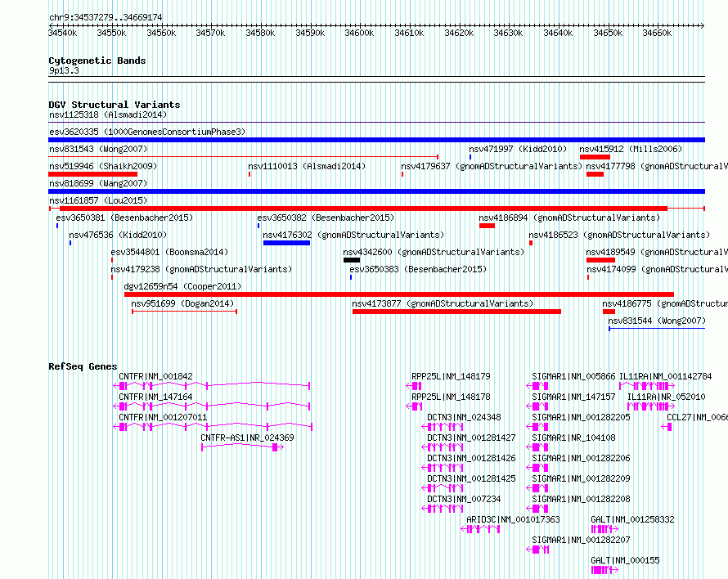728x579 pixels.
Task: Open gene ARID3C|NM_001017363
Action: coord(513,519)
